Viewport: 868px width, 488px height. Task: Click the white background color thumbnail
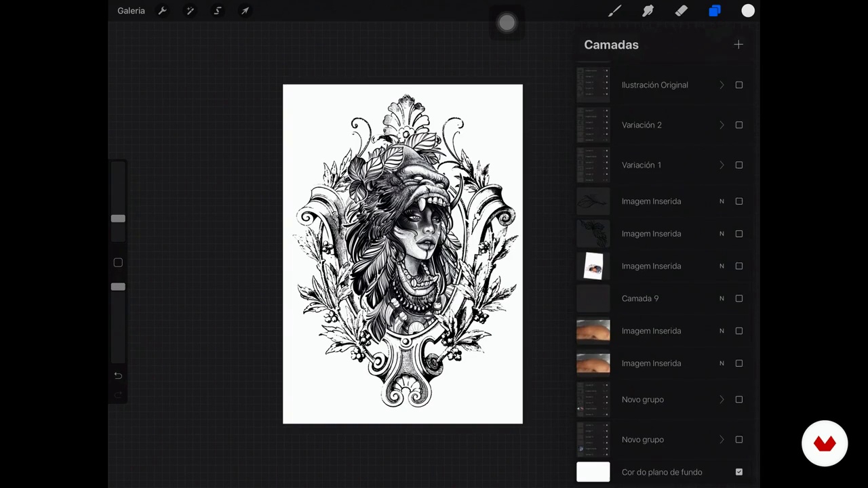click(593, 472)
